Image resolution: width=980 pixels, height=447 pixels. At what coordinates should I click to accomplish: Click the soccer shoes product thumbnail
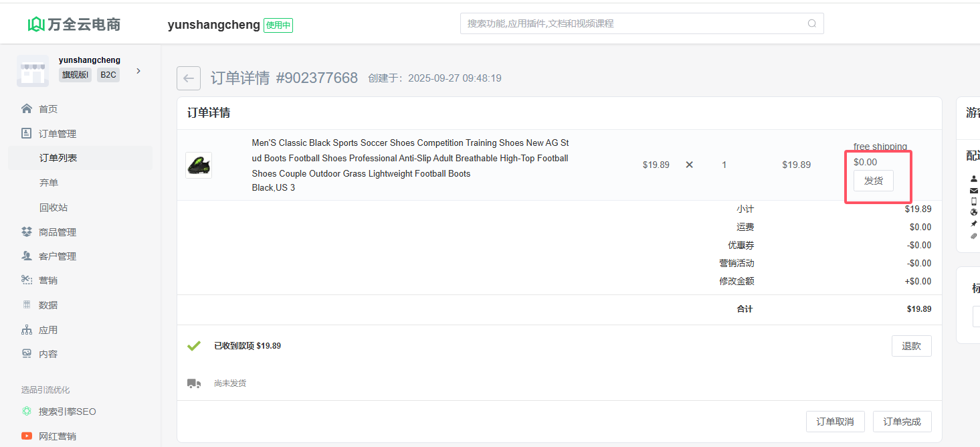(199, 165)
